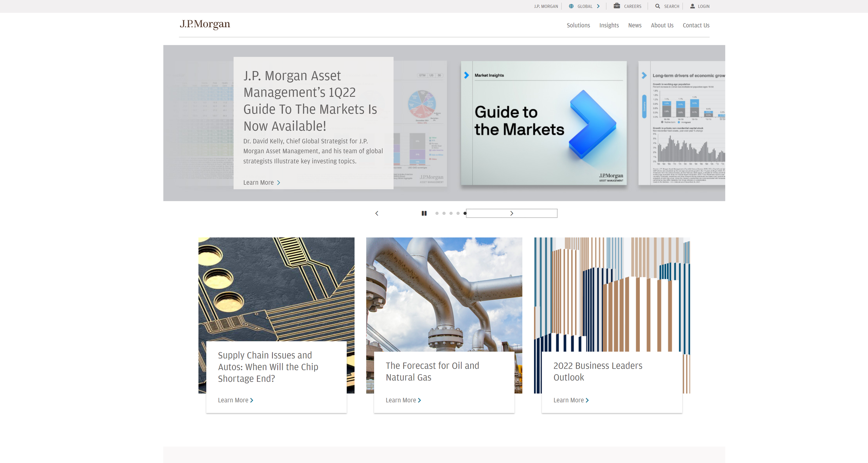Screen dimensions: 868x463
Task: Click the J.P.Morgan logo
Action: pyautogui.click(x=205, y=24)
